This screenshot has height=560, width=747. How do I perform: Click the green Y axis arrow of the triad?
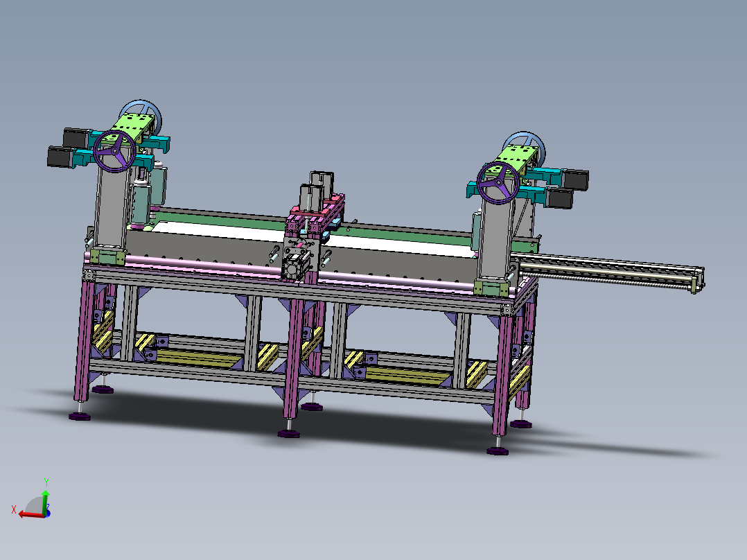click(46, 502)
